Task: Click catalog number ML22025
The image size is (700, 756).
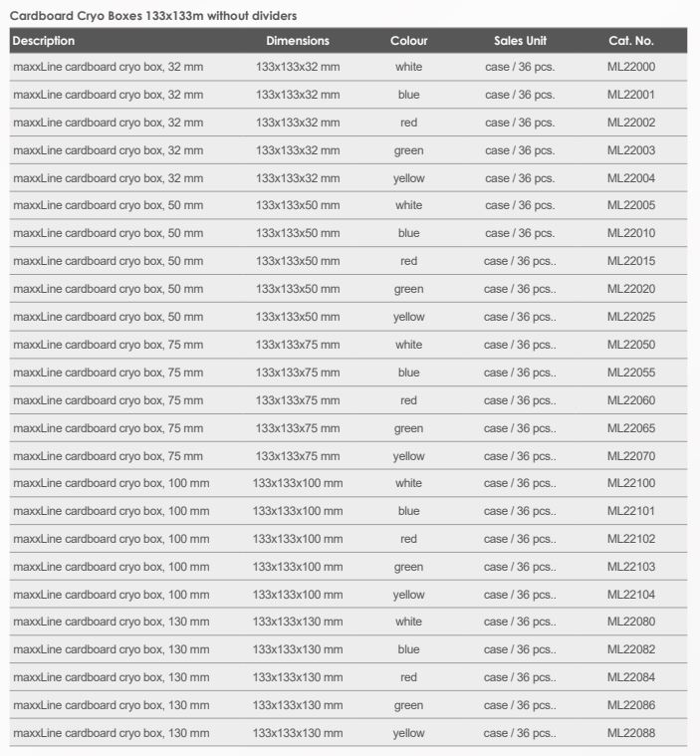Action: click(x=631, y=317)
